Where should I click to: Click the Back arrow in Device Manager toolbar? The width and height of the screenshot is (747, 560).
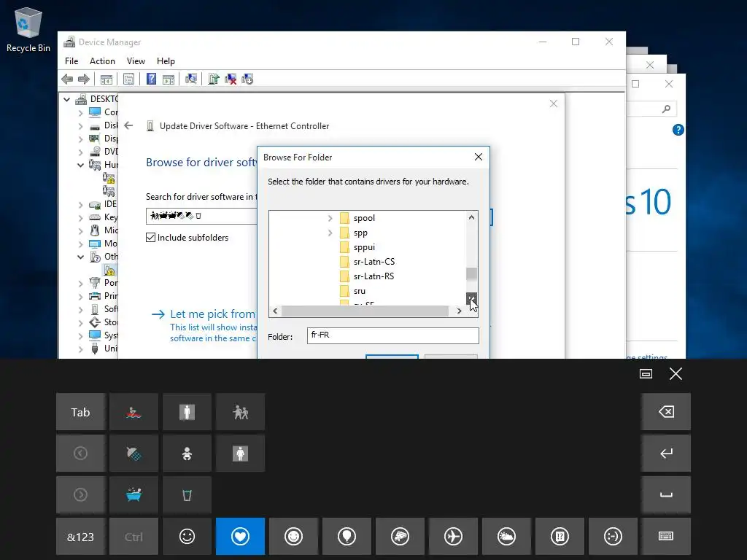point(67,79)
